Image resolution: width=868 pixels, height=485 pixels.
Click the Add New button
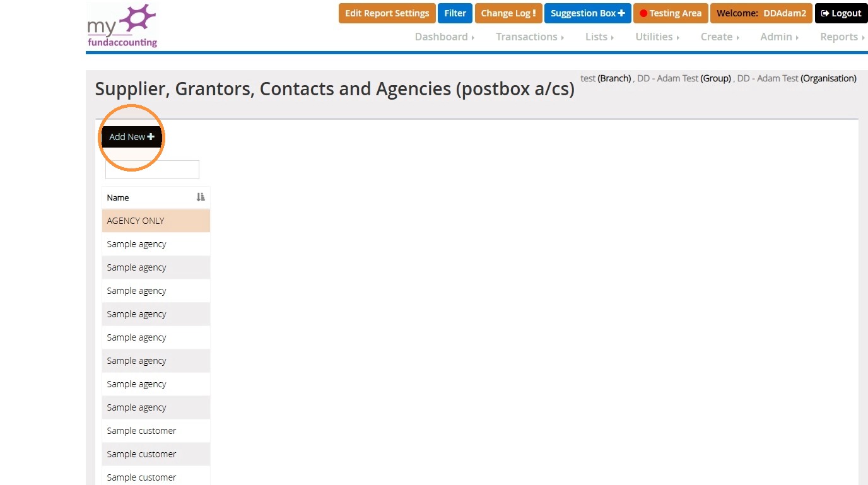132,137
